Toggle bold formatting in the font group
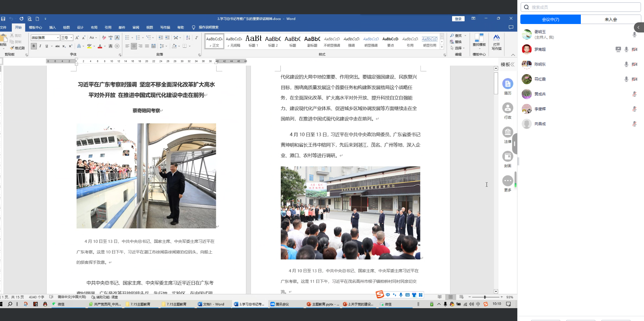The height and width of the screenshot is (321, 644). tap(34, 46)
